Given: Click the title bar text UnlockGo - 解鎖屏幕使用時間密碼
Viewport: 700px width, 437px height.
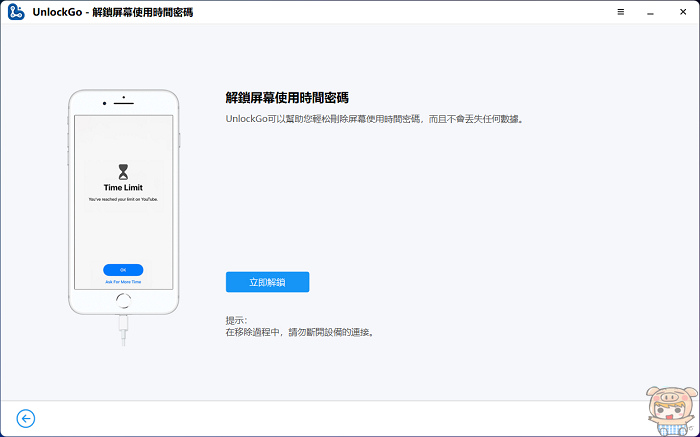Looking at the screenshot, I should [x=112, y=12].
